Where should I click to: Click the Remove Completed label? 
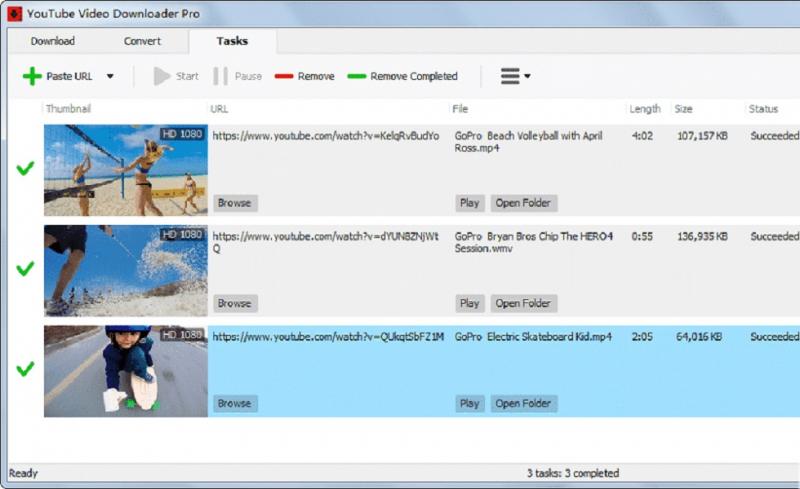pos(414,77)
